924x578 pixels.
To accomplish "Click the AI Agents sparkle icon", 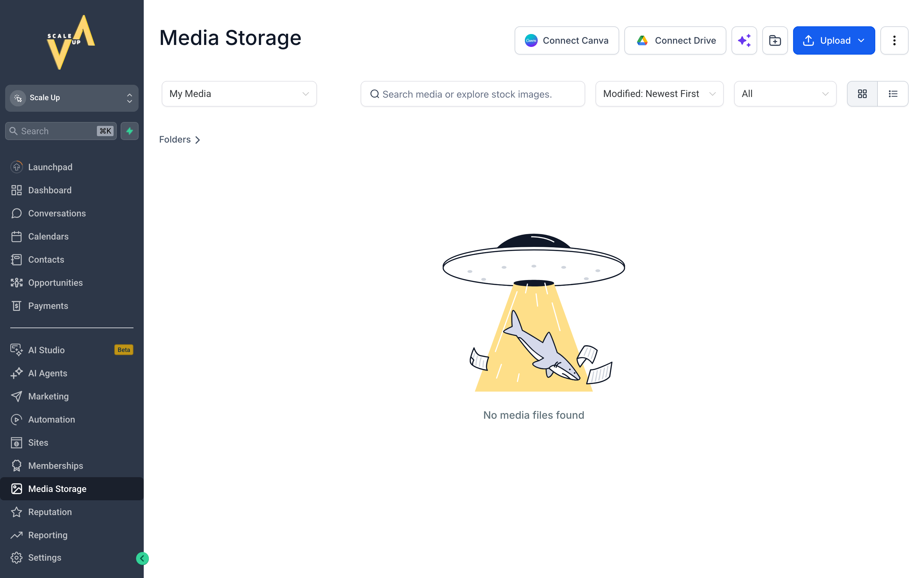I will click(x=16, y=373).
